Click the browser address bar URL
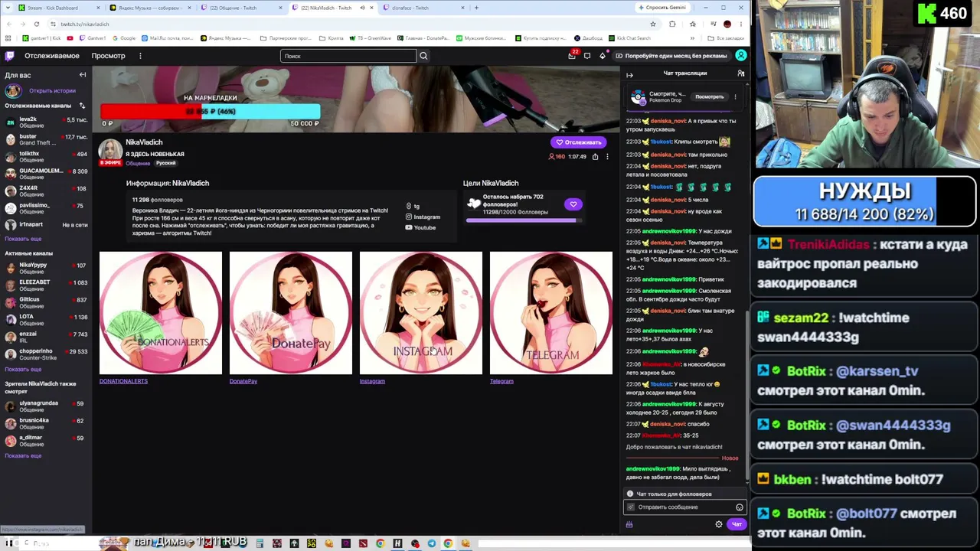The height and width of the screenshot is (551, 980). (x=85, y=24)
